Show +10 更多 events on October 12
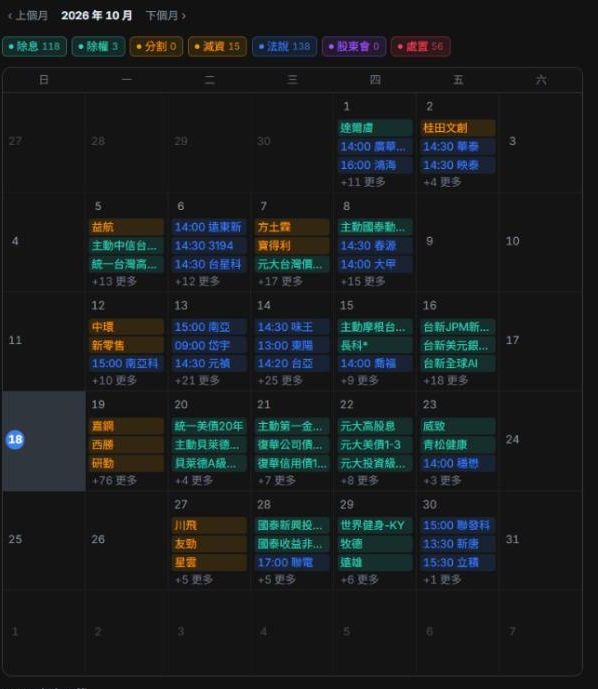 pyautogui.click(x=114, y=381)
